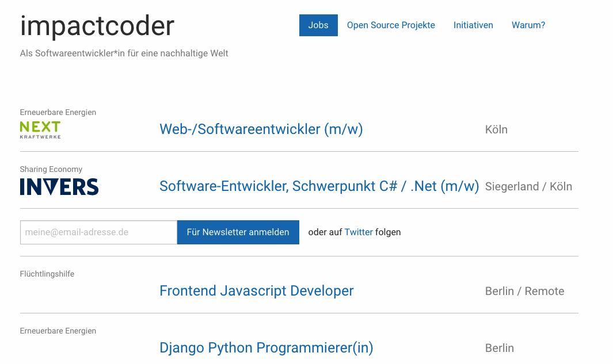Click the tagline under the impactcoder logo
The height and width of the screenshot is (364, 613).
click(124, 53)
